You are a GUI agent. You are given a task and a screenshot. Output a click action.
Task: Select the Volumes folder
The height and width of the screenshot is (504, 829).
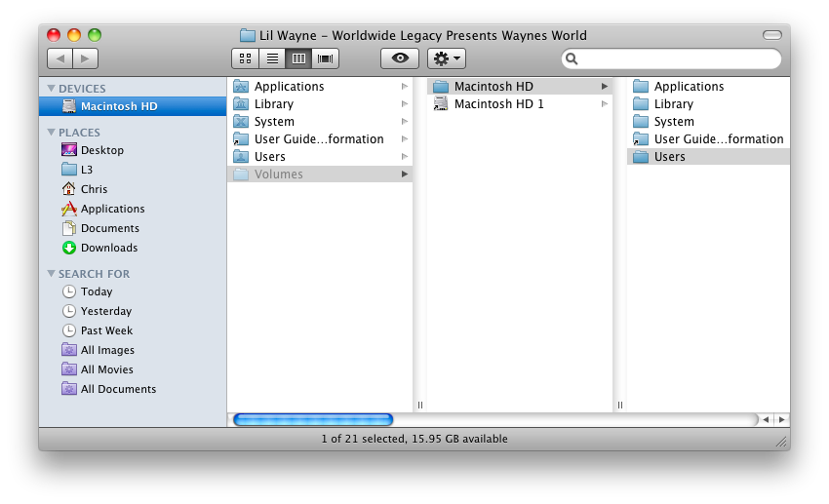pos(320,174)
